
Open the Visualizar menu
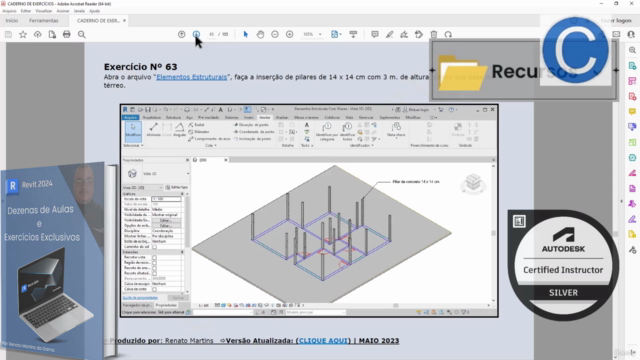44,11
